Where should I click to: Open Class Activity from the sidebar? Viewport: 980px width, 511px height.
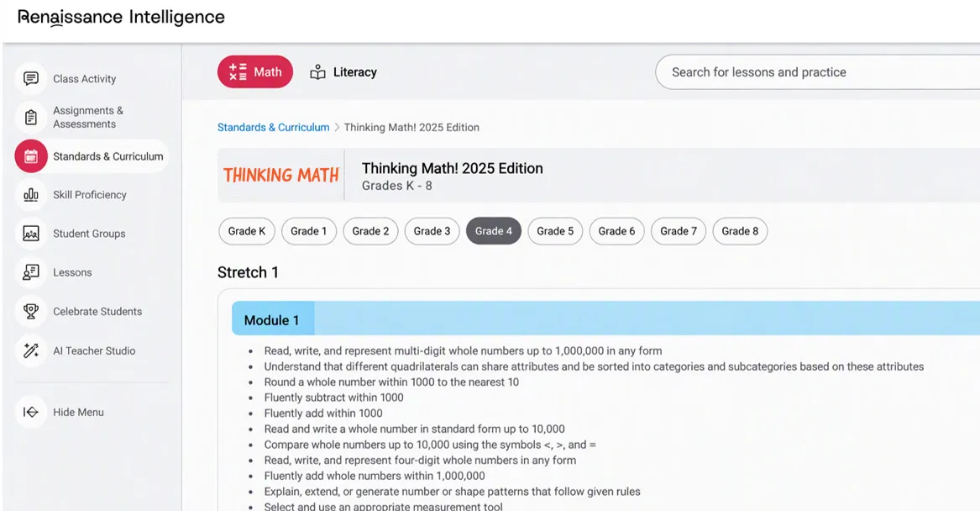(x=84, y=79)
